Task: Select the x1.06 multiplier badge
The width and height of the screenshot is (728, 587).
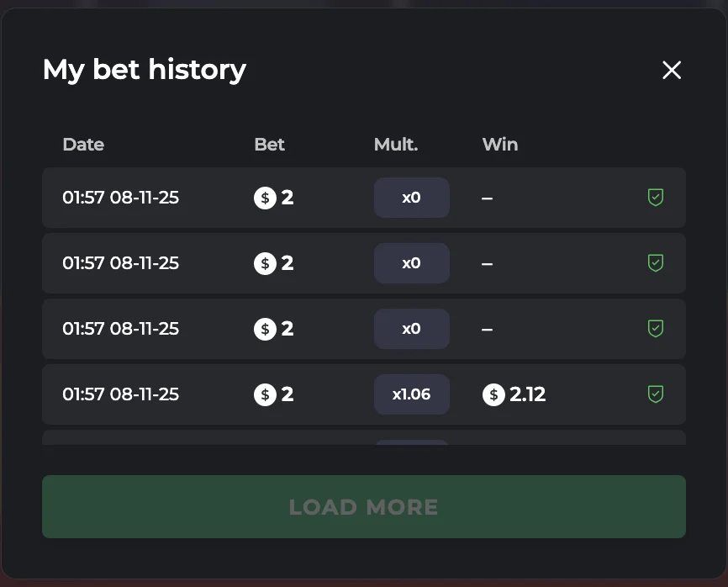Action: (411, 394)
